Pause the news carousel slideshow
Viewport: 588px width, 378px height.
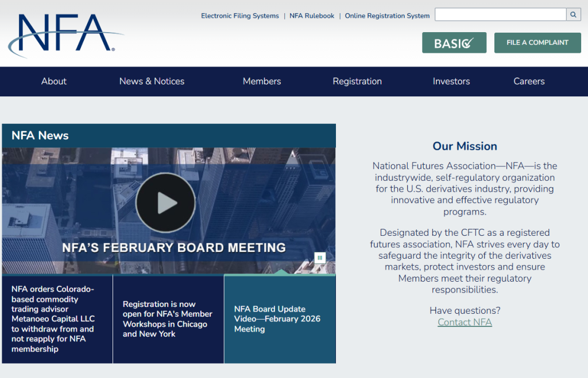[320, 258]
